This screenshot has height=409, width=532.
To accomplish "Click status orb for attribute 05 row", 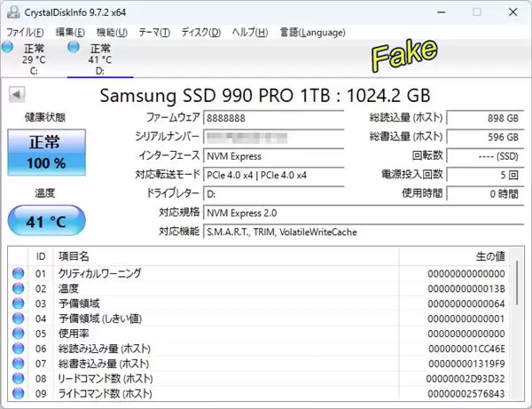I will pos(18,334).
